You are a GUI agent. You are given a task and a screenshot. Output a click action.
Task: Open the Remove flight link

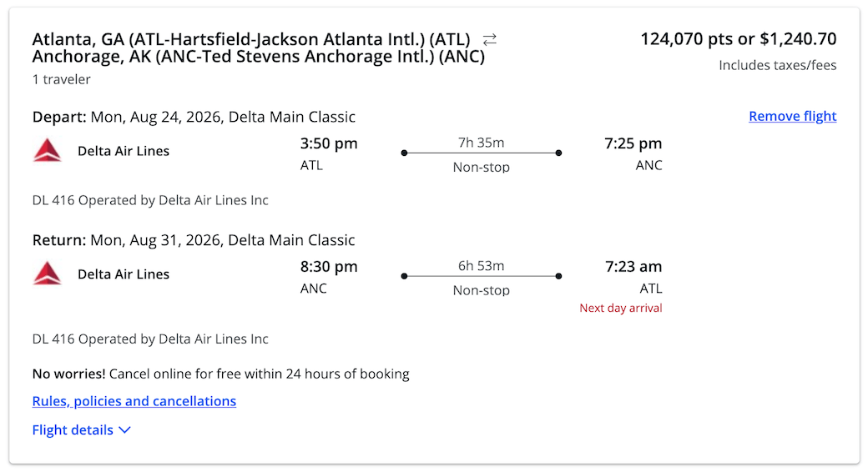click(x=792, y=116)
